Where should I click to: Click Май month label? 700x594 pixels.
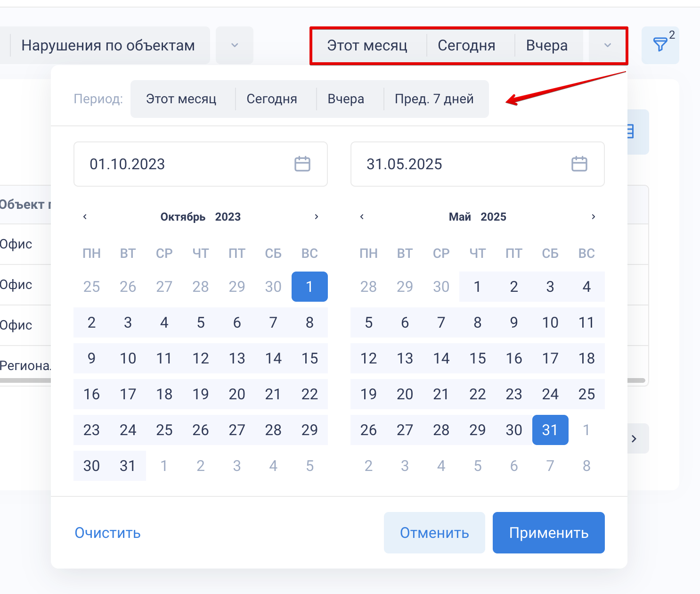(x=460, y=217)
